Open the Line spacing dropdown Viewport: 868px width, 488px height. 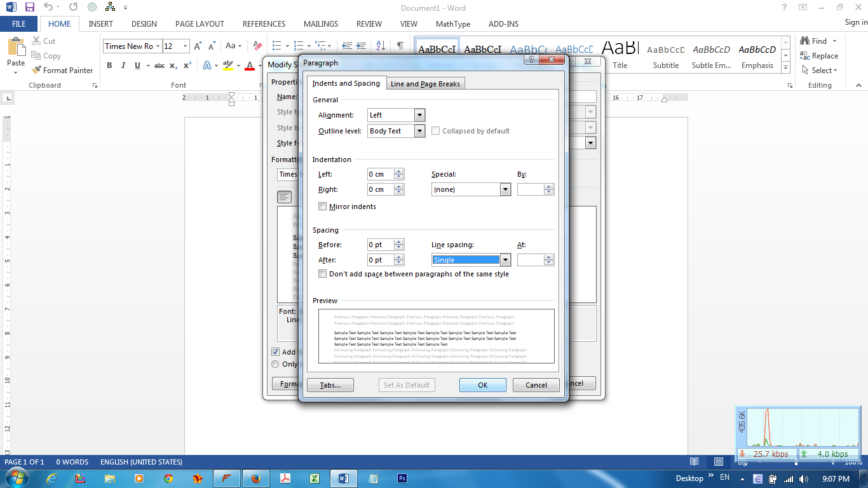click(x=505, y=259)
